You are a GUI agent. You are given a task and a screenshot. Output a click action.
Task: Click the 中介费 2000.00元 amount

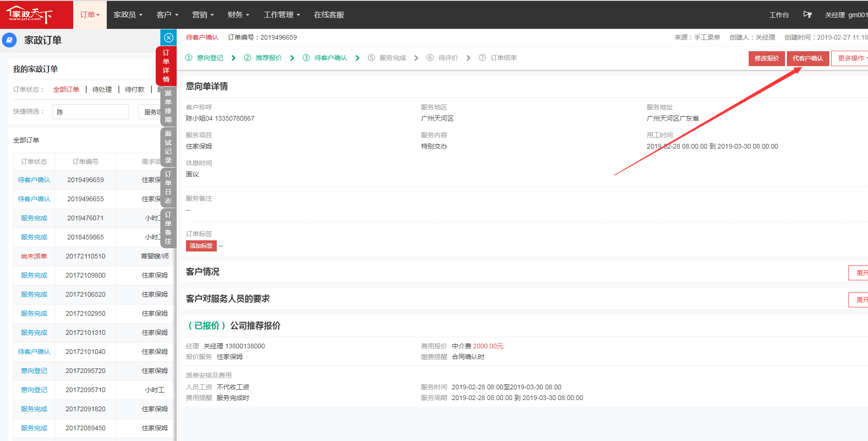478,346
